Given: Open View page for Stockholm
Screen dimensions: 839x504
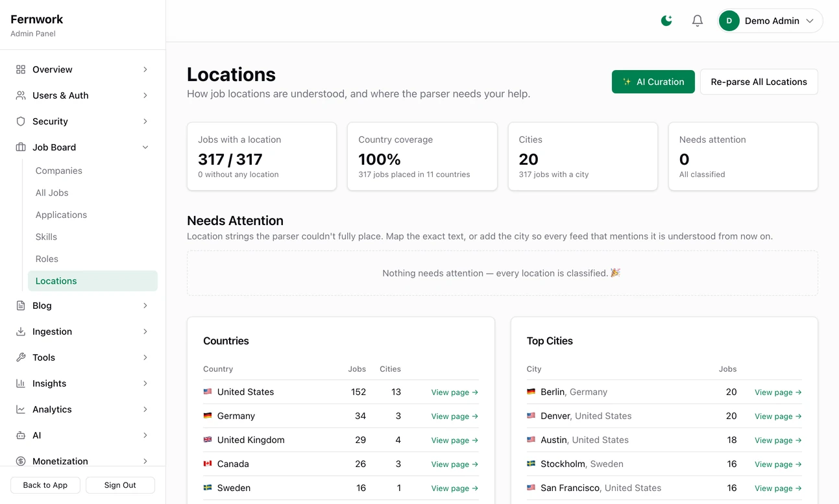Looking at the screenshot, I should point(778,464).
